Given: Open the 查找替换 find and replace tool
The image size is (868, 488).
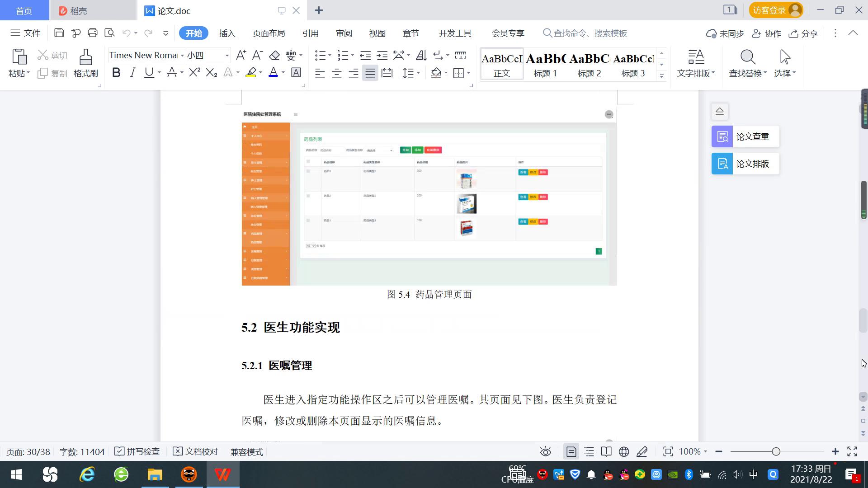Looking at the screenshot, I should click(746, 63).
